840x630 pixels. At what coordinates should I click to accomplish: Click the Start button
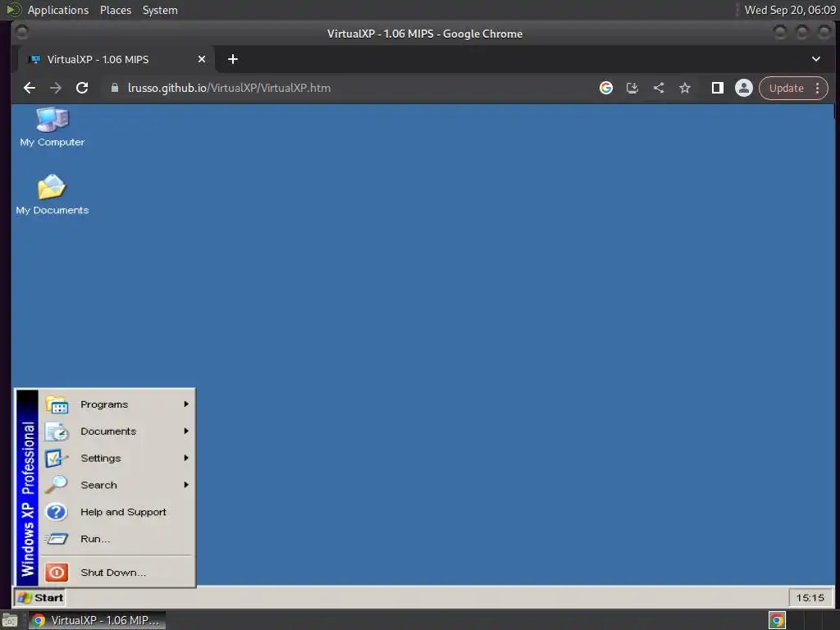click(40, 598)
